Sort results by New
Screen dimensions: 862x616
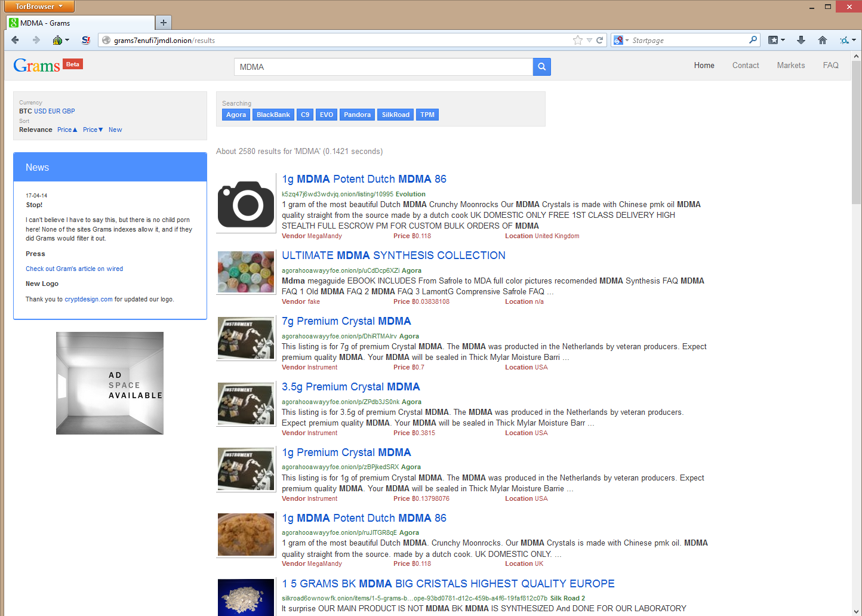(x=115, y=130)
